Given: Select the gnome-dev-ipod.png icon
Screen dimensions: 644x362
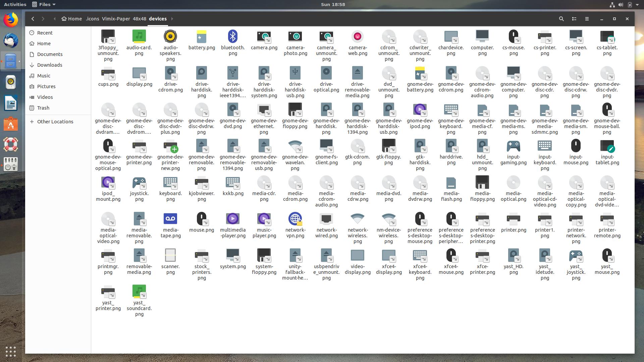Looking at the screenshot, I should 420,110.
